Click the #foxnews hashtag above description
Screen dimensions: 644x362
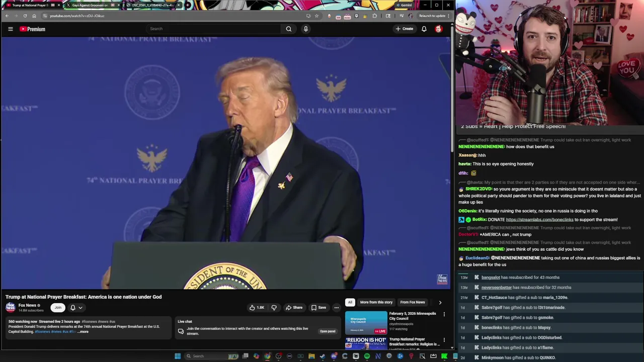click(89, 322)
